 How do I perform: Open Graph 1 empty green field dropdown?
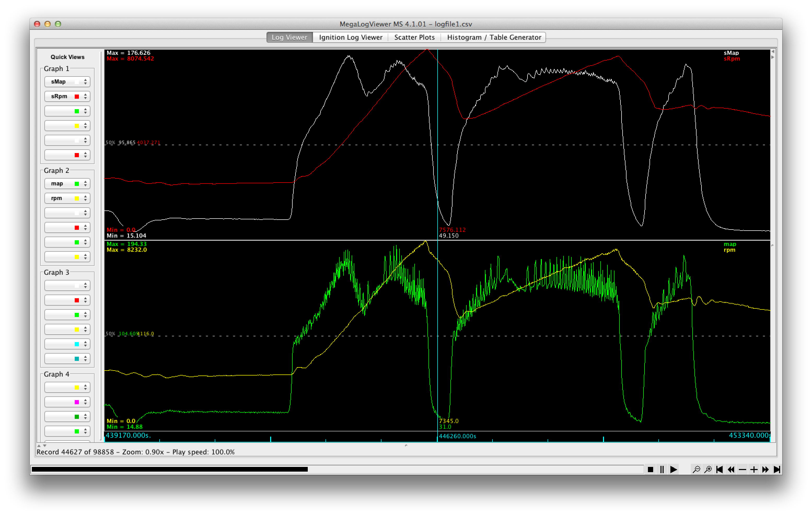[67, 111]
